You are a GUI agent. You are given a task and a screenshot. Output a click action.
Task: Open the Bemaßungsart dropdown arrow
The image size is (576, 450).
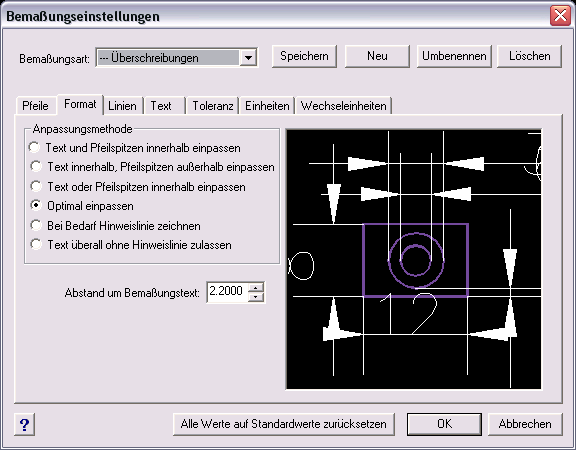pos(248,58)
